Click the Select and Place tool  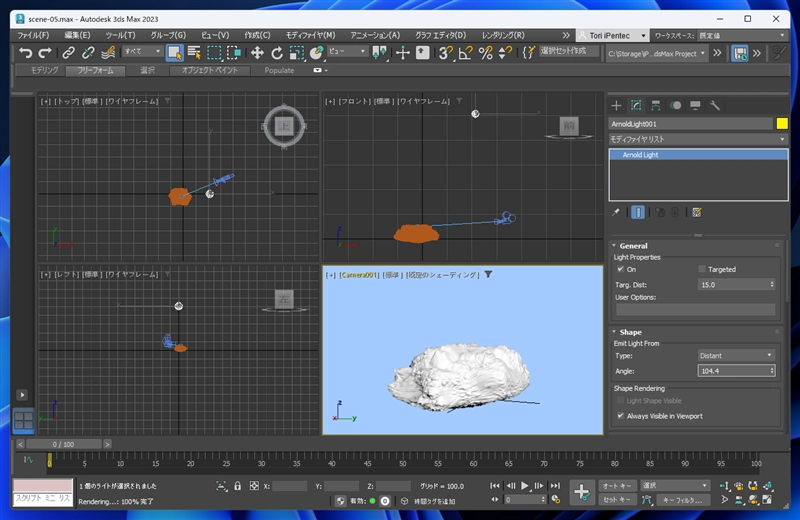coord(316,53)
